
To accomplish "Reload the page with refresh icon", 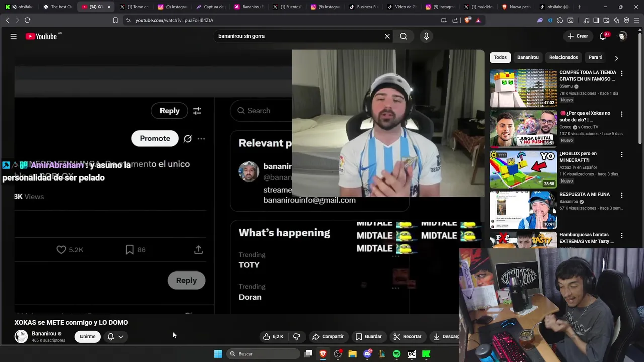I will (27, 20).
